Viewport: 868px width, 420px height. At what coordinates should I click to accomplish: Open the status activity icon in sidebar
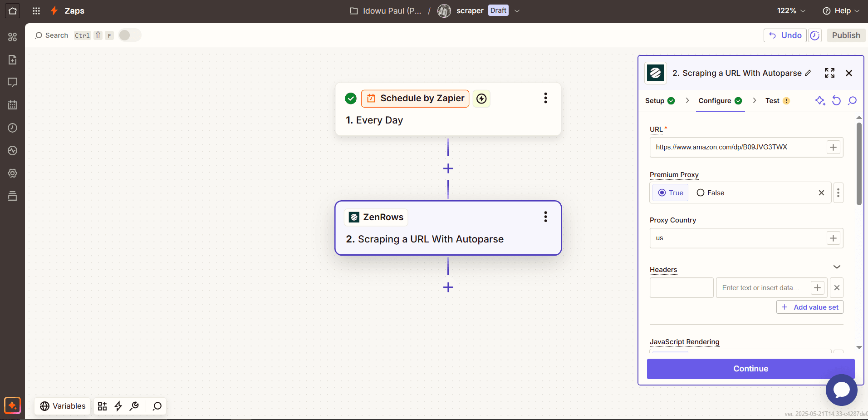click(x=13, y=150)
